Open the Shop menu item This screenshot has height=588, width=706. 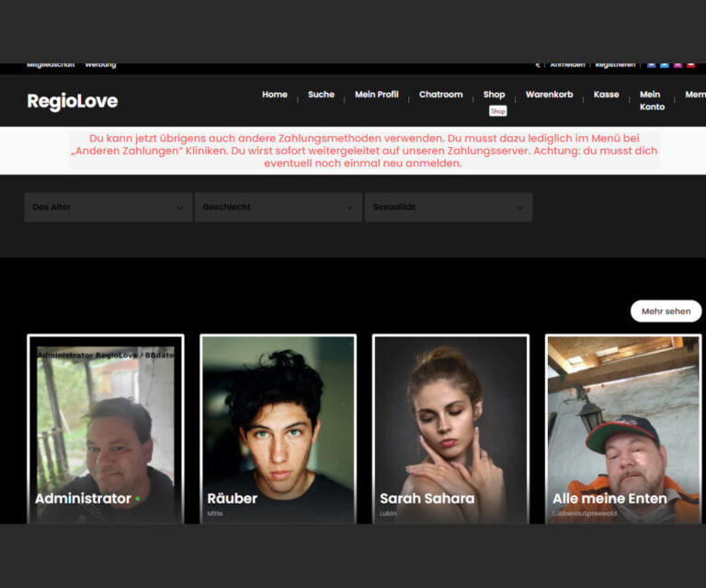pyautogui.click(x=494, y=95)
